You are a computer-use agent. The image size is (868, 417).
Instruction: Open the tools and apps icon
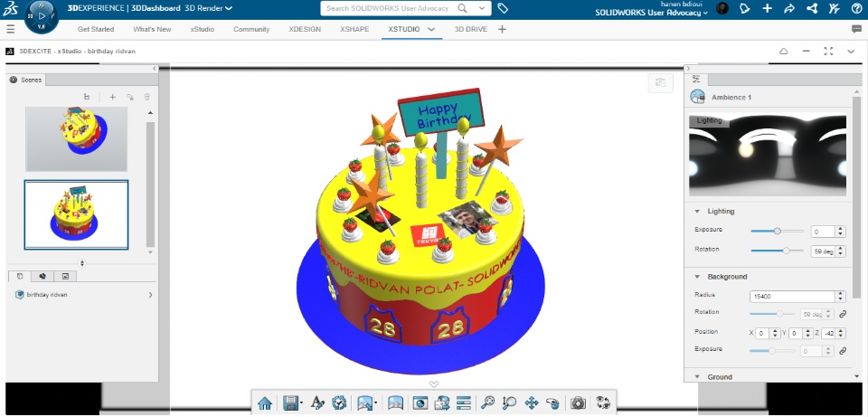[x=835, y=8]
